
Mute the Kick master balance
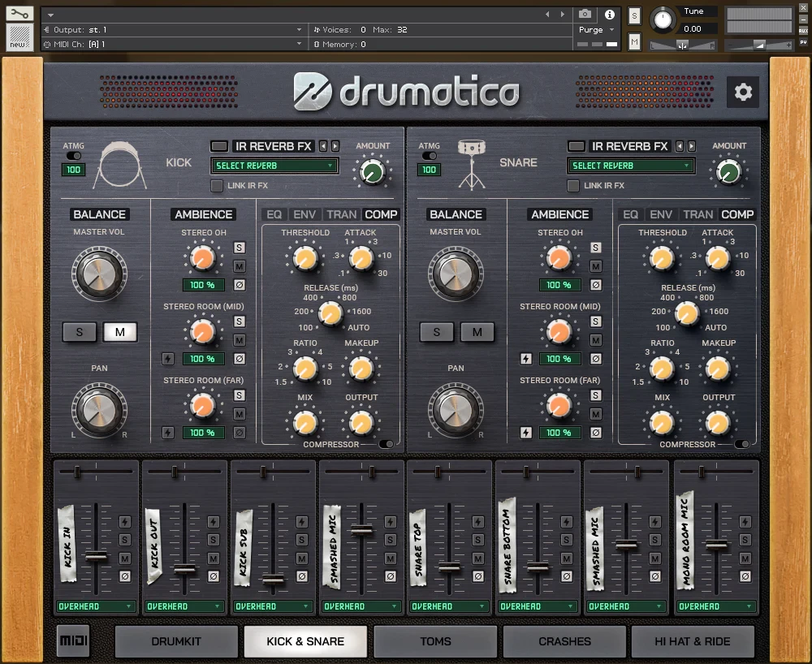pyautogui.click(x=119, y=332)
